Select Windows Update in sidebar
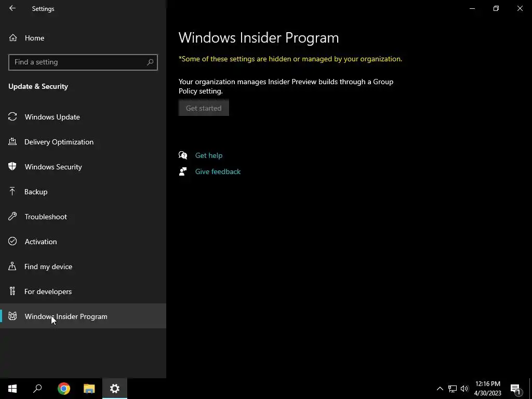Viewport: 532px width, 399px height. [83, 117]
